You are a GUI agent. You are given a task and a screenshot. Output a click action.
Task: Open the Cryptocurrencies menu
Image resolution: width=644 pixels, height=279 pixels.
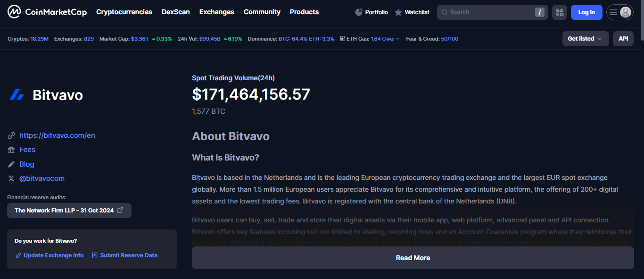[124, 12]
